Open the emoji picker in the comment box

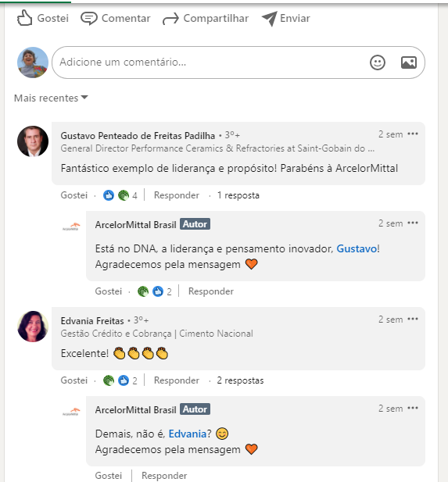[x=377, y=62]
